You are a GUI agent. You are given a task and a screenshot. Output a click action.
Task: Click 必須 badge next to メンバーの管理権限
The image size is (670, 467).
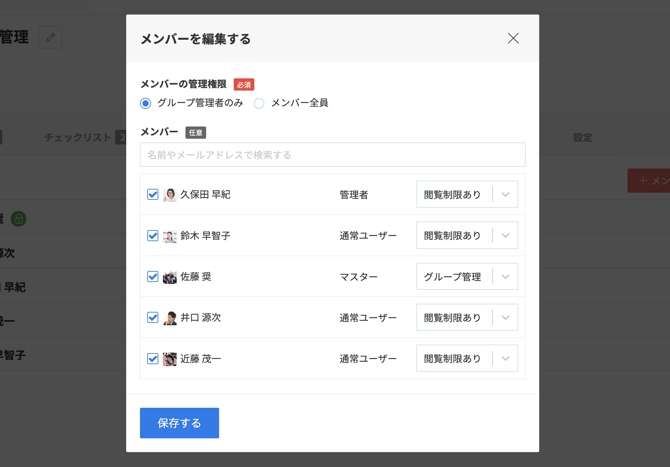pos(244,85)
